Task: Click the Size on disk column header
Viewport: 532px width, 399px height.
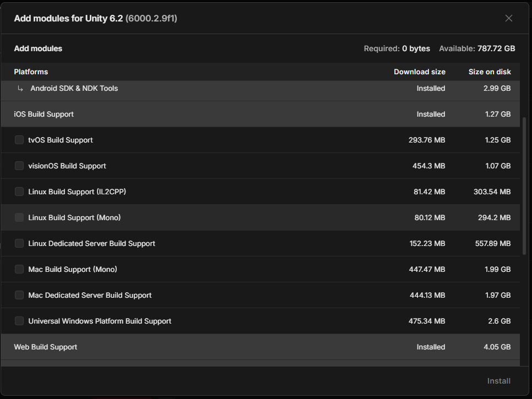Action: pyautogui.click(x=489, y=72)
